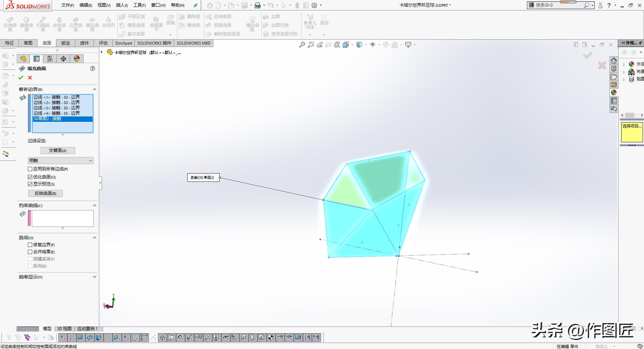
Task: Open the PropertyManager tab icon
Action: [x=37, y=59]
